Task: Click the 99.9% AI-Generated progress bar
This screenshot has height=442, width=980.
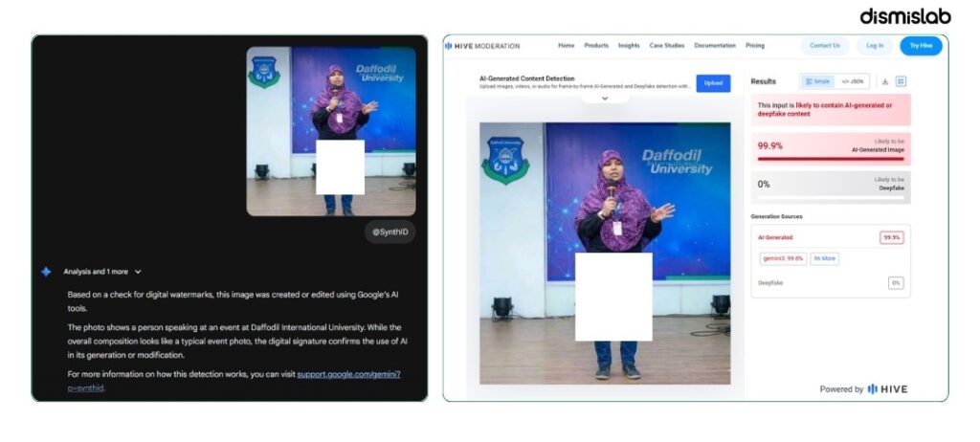Action: pos(831,159)
